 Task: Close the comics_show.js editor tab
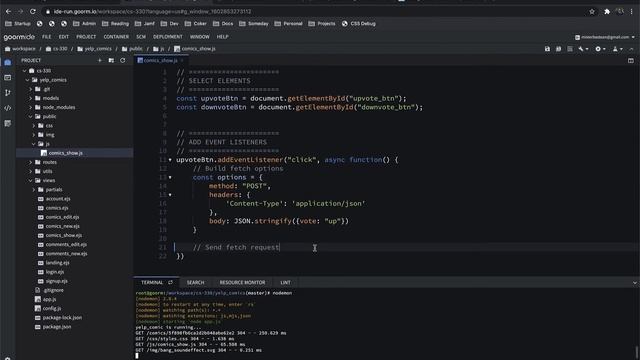[x=182, y=60]
